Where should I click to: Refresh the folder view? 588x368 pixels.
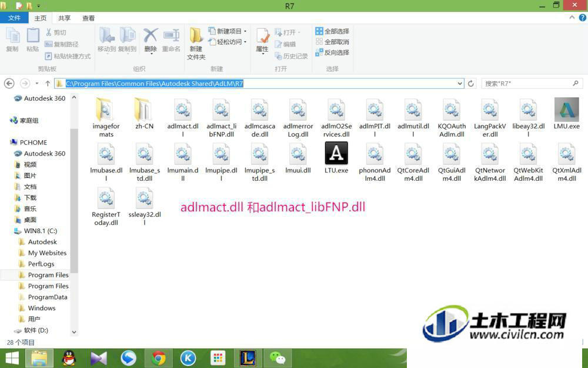471,84
